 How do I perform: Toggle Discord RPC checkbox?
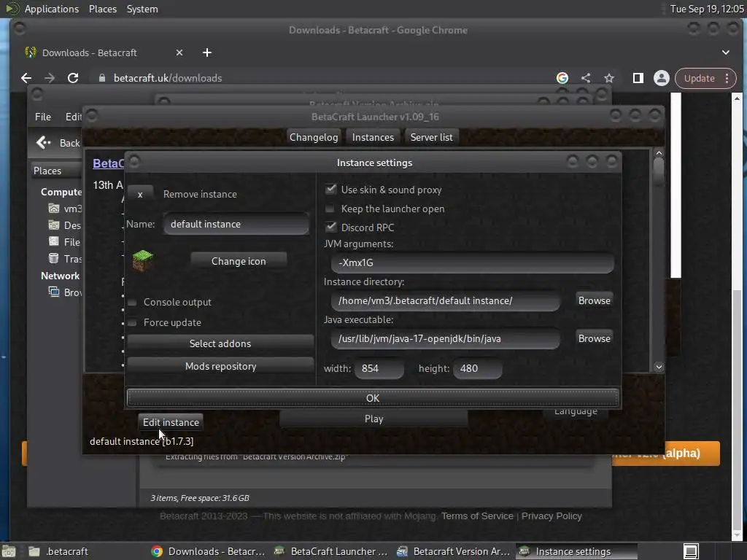[x=330, y=227]
